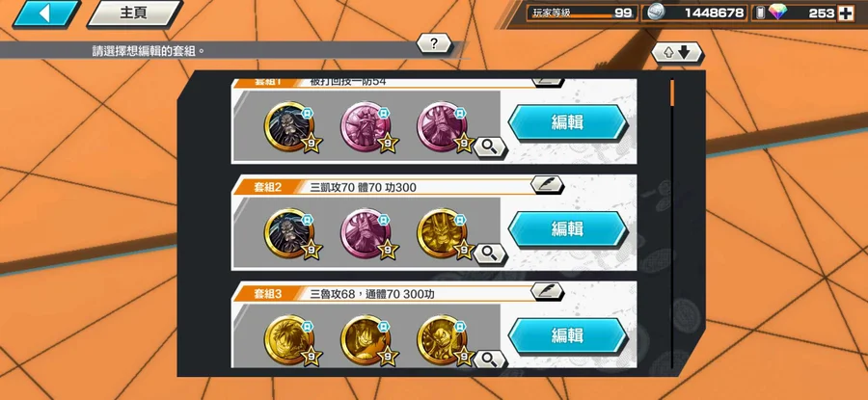The height and width of the screenshot is (400, 868).
Task: Rename set 套組3 with feather pen icon
Action: click(x=547, y=291)
